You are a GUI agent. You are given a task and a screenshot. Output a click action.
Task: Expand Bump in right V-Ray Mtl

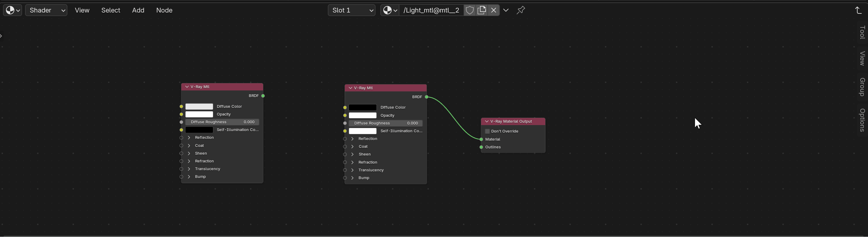point(353,178)
